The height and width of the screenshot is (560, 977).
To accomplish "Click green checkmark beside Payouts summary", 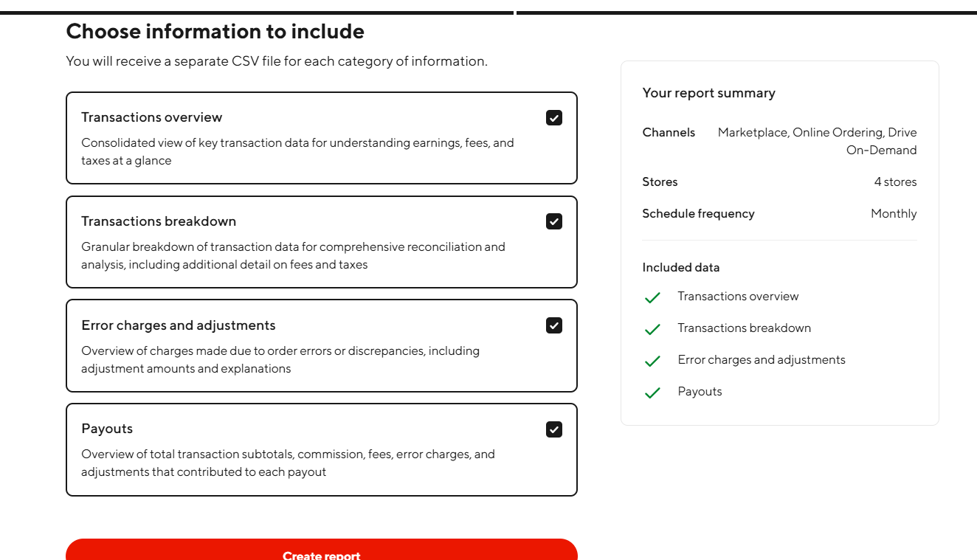I will 652,393.
